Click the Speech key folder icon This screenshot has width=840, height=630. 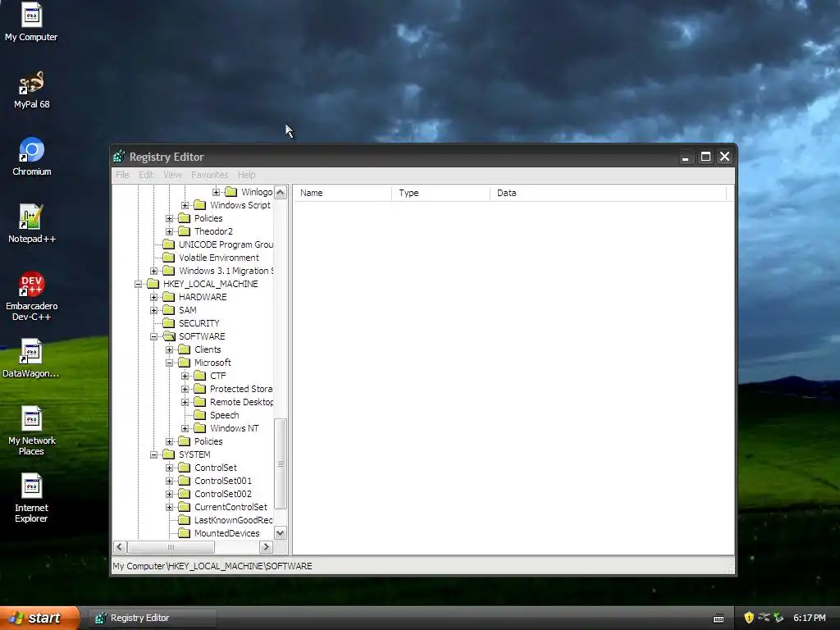[200, 415]
